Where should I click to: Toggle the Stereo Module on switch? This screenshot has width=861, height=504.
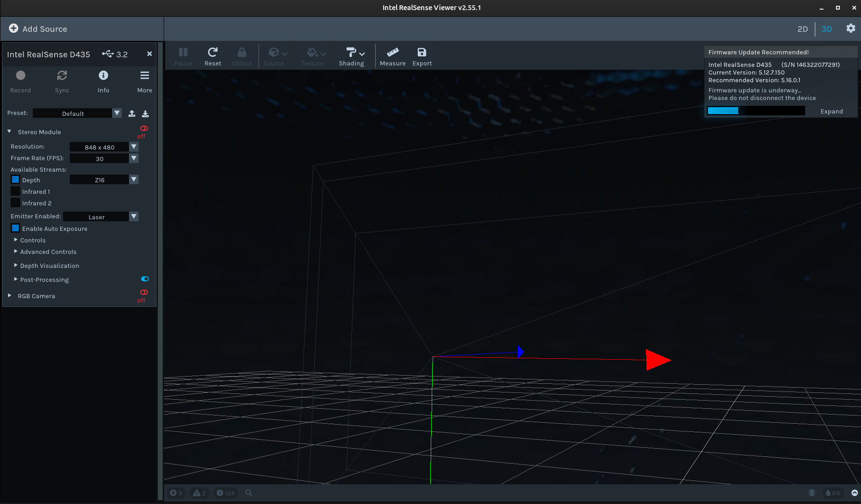[x=144, y=128]
